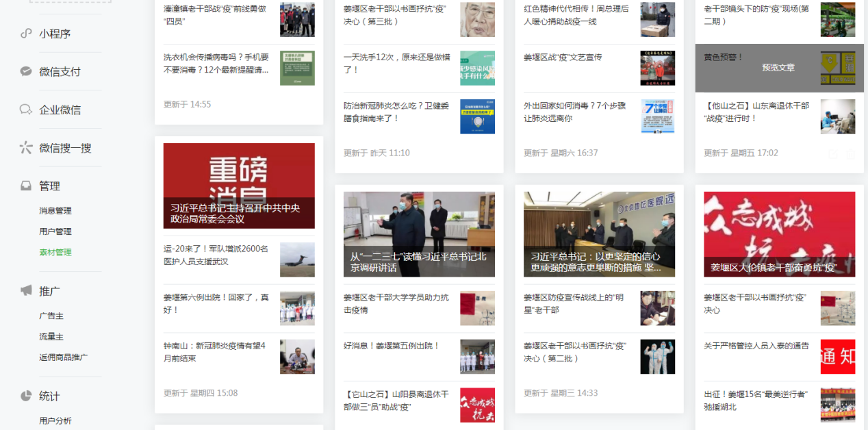Click trash icon on the 星期五 17:02 card
This screenshot has width=868, height=430.
tap(850, 153)
